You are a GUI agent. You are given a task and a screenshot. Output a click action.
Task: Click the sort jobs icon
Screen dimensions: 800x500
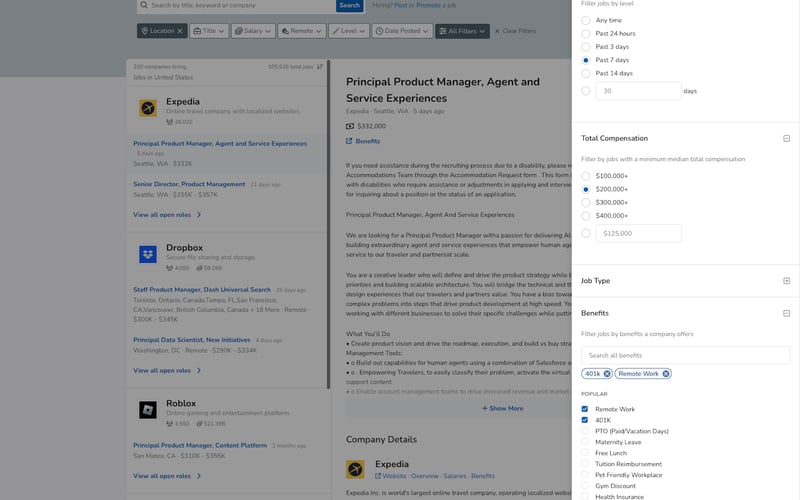tap(320, 66)
